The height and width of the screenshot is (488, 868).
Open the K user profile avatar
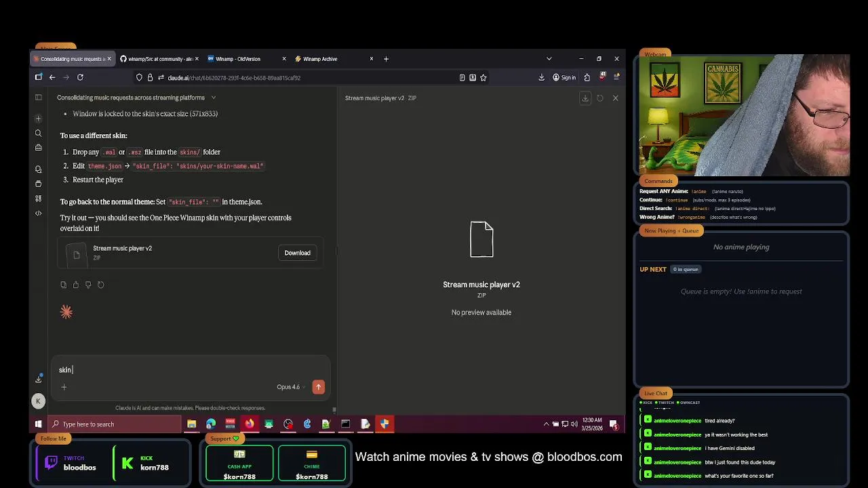pos(38,401)
